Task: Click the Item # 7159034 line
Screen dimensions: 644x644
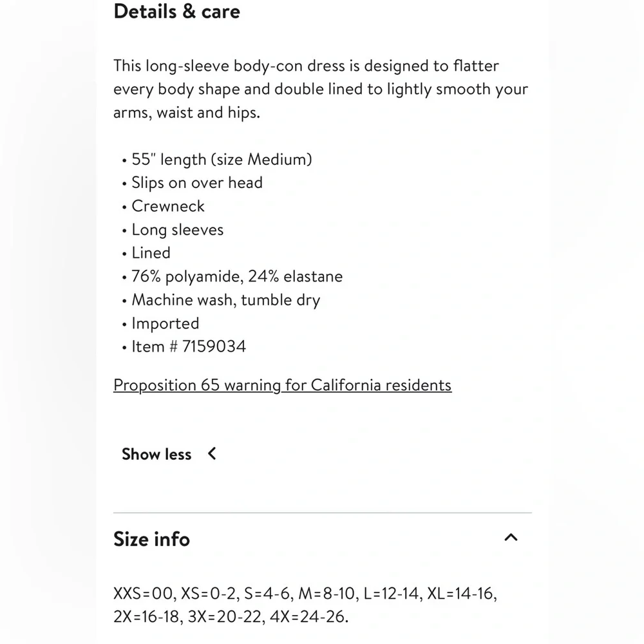Action: tap(188, 346)
